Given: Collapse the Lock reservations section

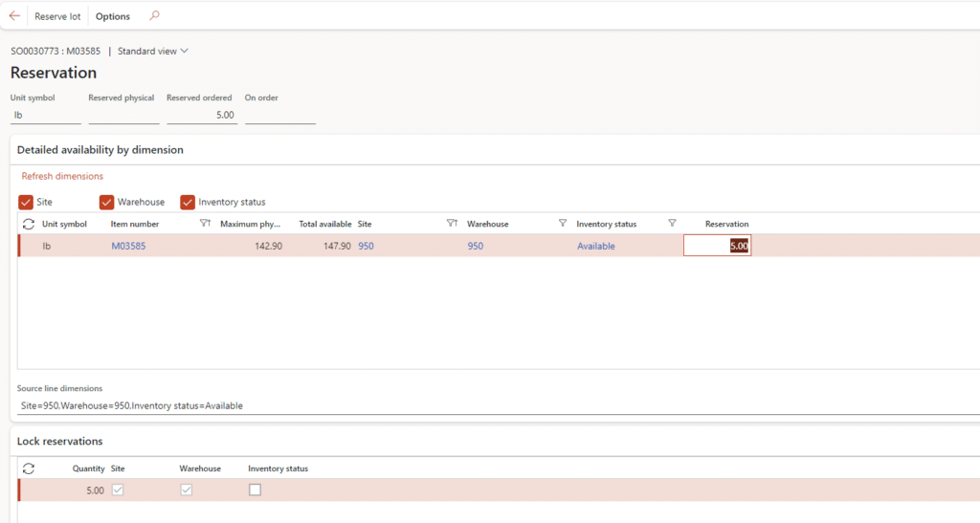Looking at the screenshot, I should (x=60, y=441).
